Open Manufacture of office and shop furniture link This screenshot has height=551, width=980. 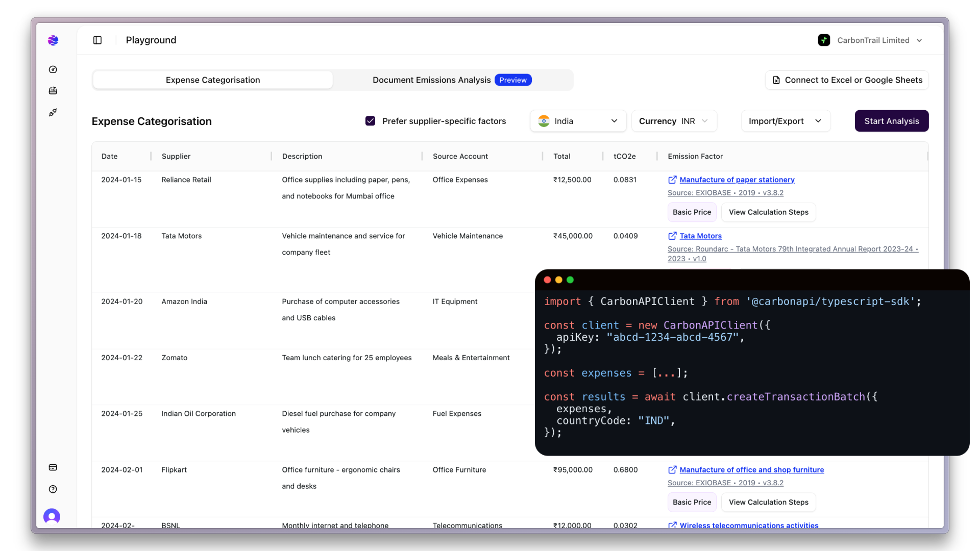point(752,469)
